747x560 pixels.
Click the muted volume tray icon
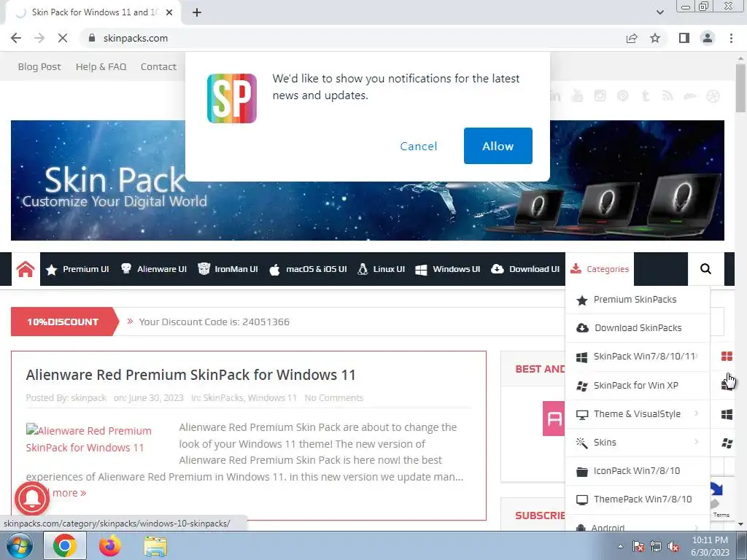click(x=673, y=546)
